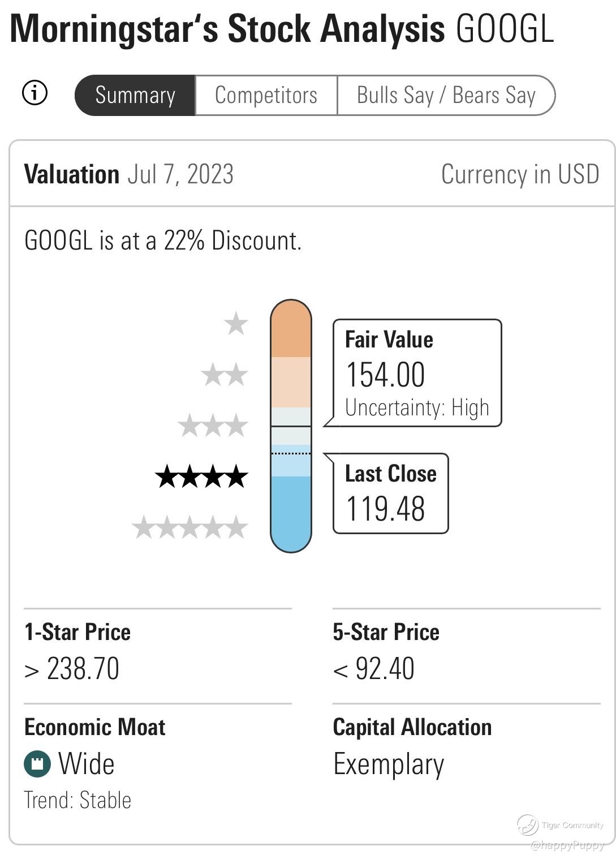Click the Last Close 119.48 callout
The image size is (616, 859).
coord(390,493)
